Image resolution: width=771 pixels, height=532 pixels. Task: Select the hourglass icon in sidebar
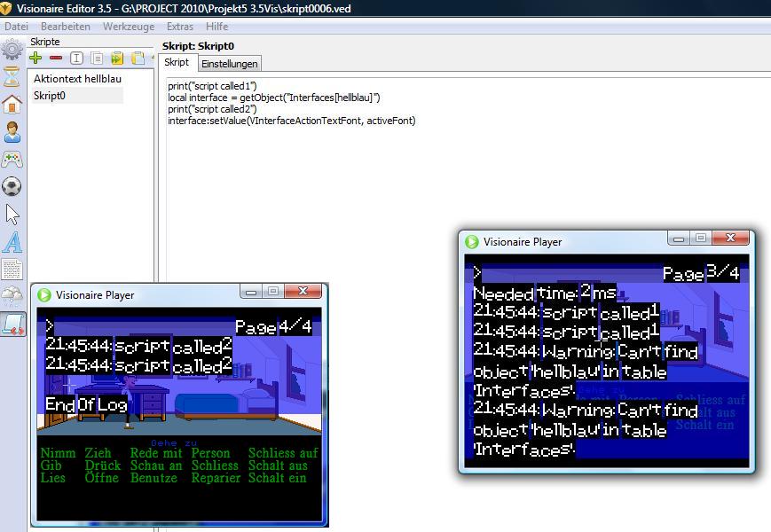[12, 76]
